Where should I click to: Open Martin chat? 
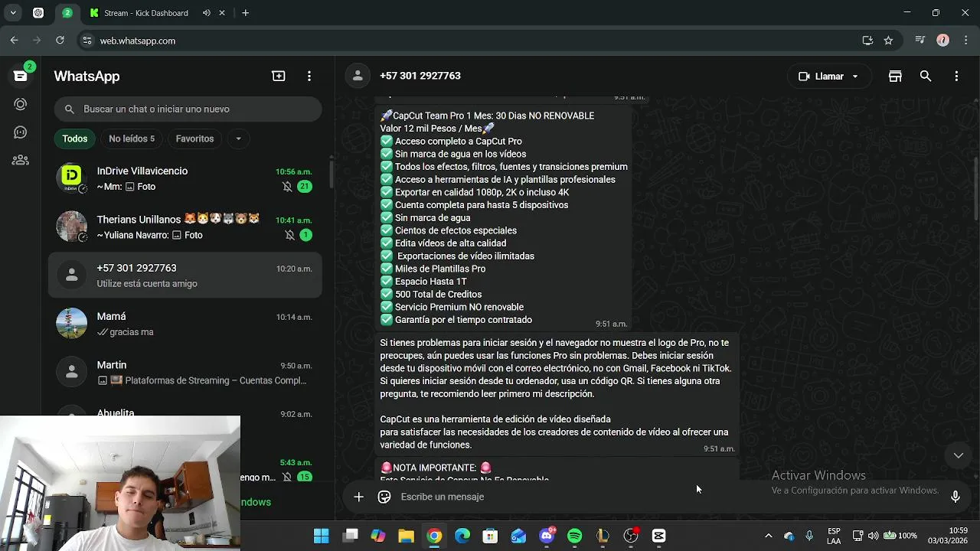click(x=185, y=373)
